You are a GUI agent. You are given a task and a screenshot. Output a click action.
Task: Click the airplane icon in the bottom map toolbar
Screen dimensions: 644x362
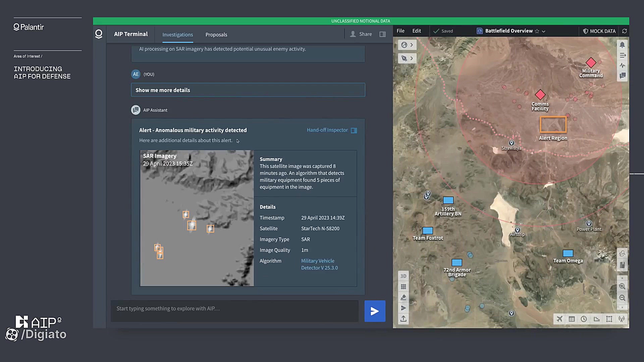point(559,319)
